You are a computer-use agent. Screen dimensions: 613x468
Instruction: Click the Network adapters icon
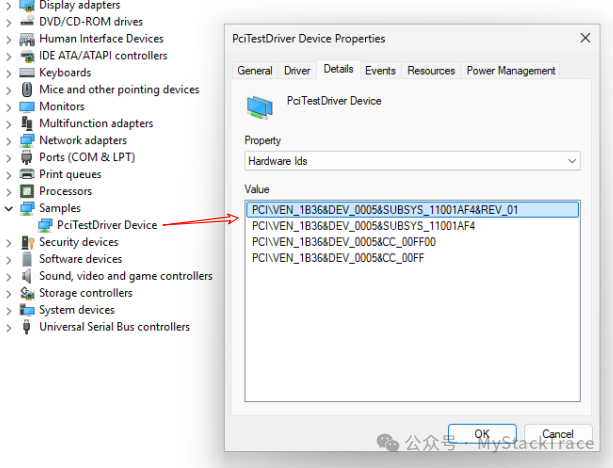[27, 140]
